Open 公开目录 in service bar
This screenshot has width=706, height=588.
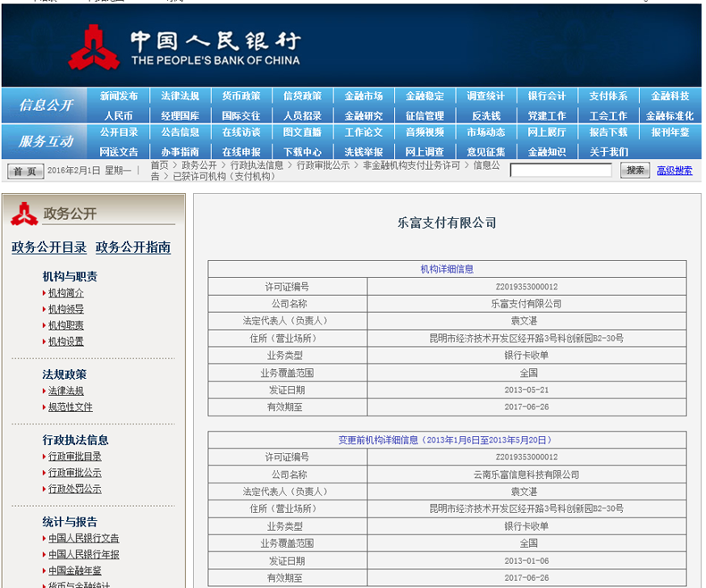coord(119,132)
